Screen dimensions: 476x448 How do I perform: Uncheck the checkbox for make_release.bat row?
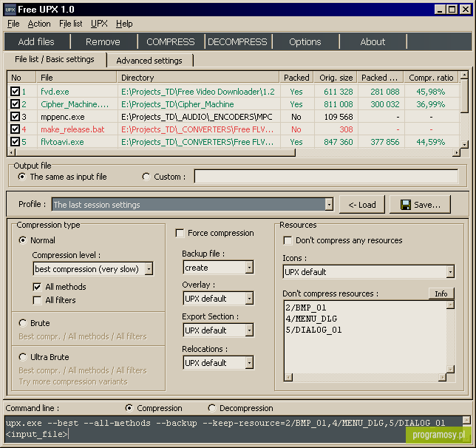[15, 129]
